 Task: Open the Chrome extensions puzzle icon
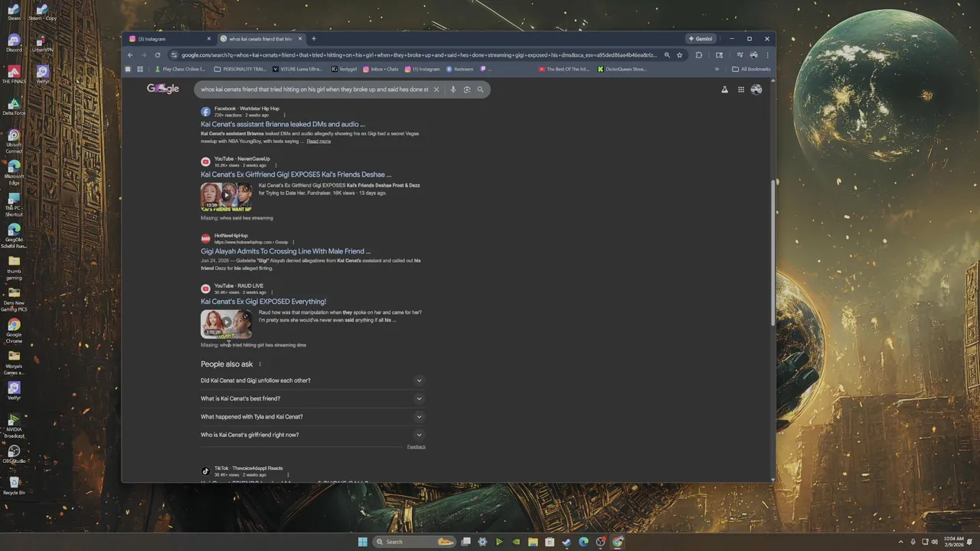pos(699,55)
